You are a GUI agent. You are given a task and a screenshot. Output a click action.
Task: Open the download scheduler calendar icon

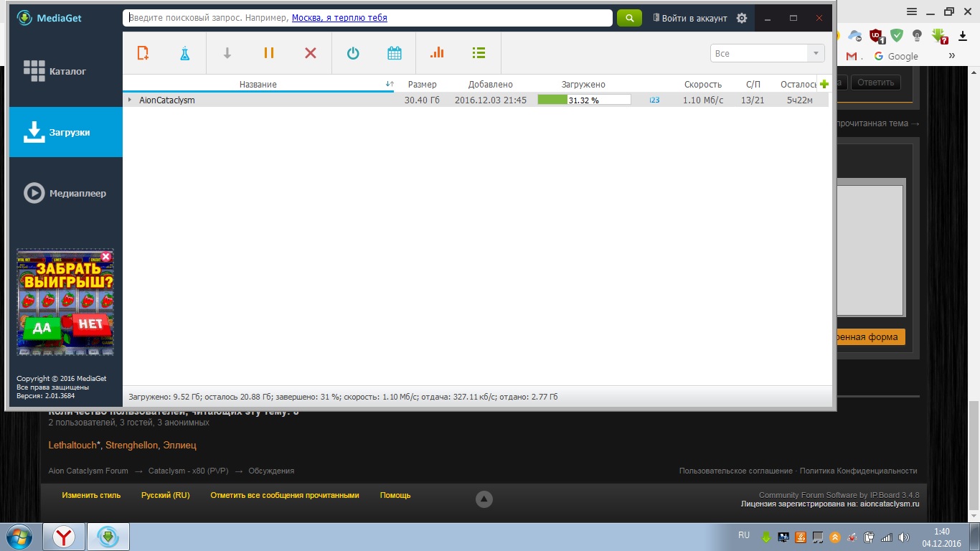[x=395, y=52]
